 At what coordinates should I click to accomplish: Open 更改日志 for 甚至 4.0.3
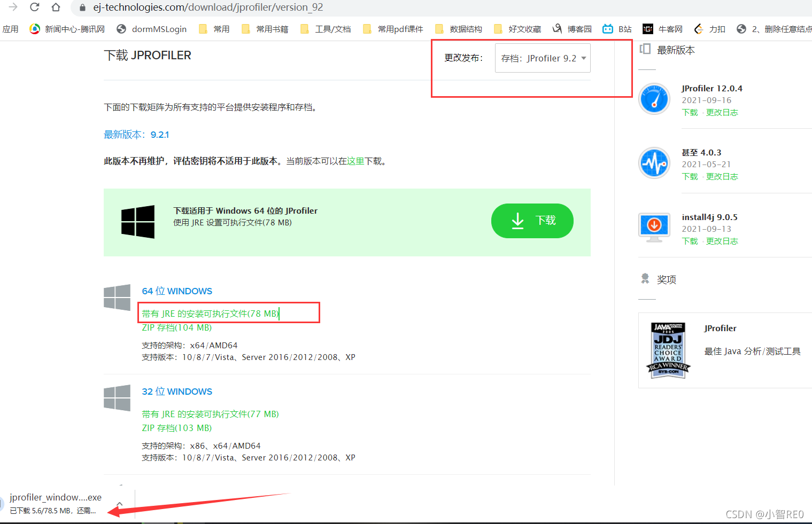pos(722,176)
